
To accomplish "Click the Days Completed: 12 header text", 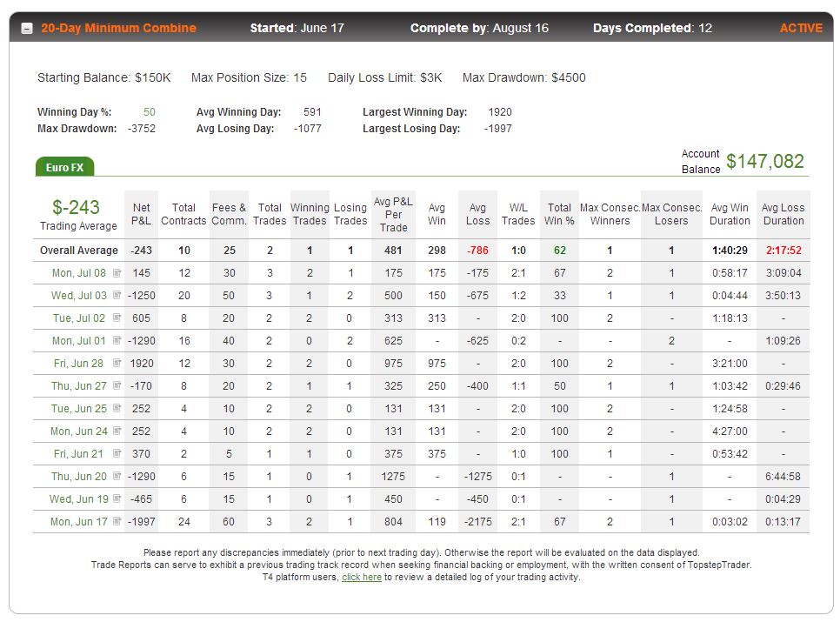I will click(x=652, y=28).
